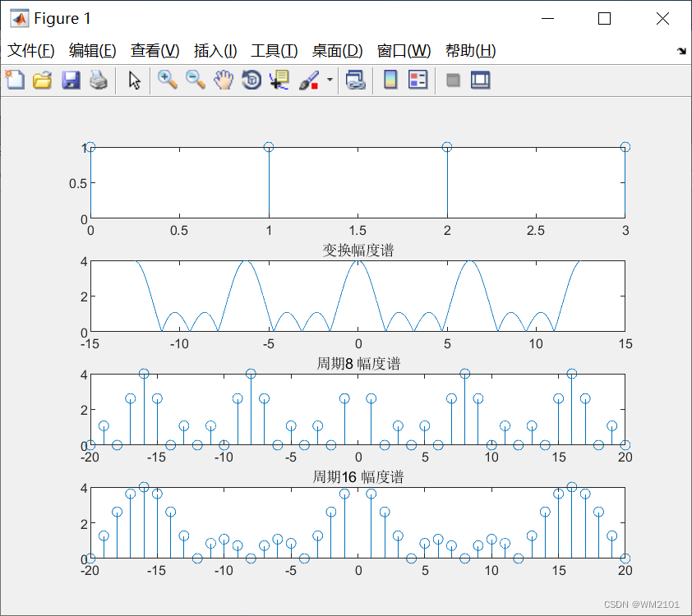Click the Hide Plot Tools icon
Image resolution: width=692 pixels, height=616 pixels.
coord(453,80)
